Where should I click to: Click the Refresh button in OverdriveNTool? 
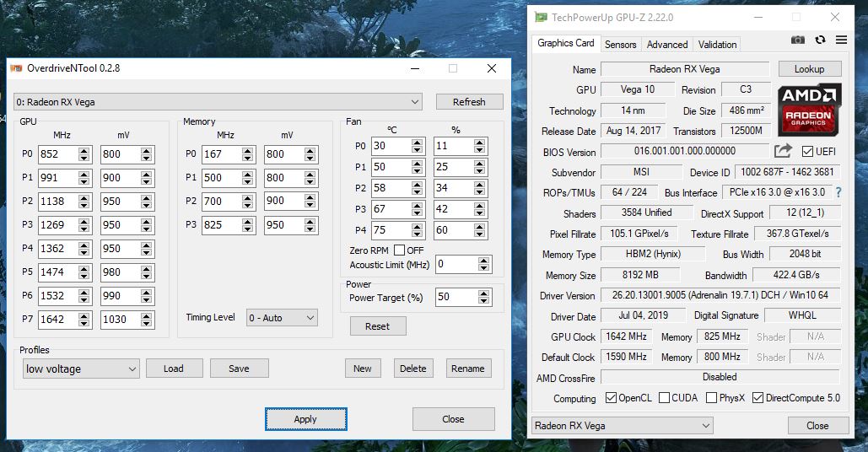469,102
